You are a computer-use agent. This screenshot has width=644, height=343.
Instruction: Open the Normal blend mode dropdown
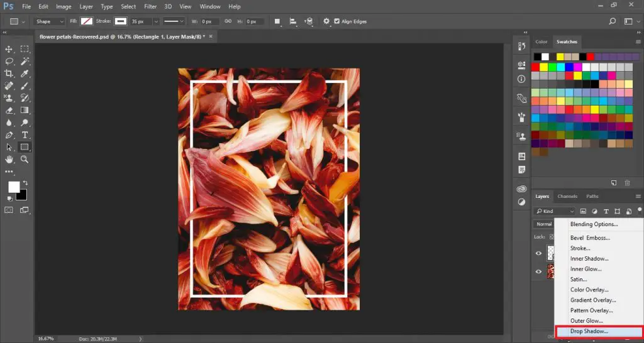pos(544,224)
